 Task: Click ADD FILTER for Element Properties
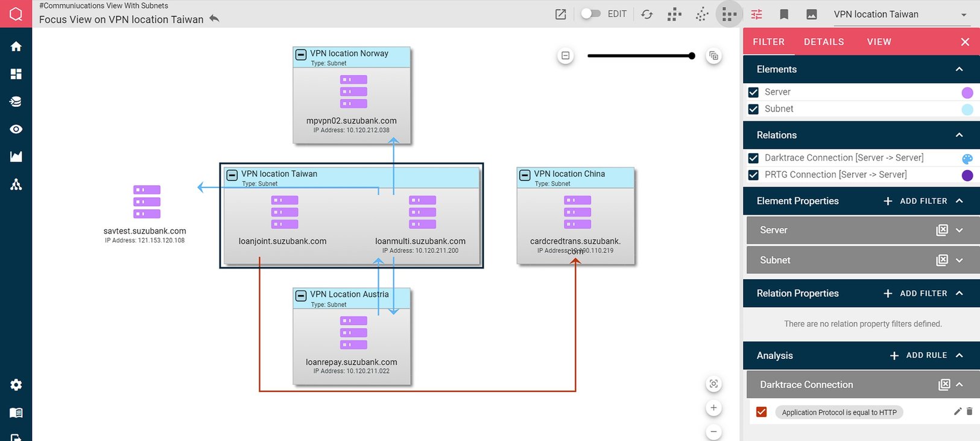pos(915,201)
